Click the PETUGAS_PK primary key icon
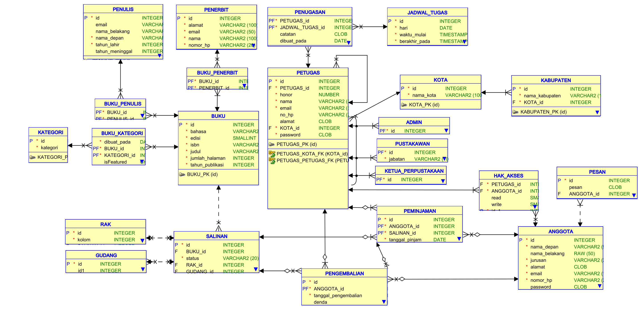The image size is (644, 312). (x=271, y=144)
